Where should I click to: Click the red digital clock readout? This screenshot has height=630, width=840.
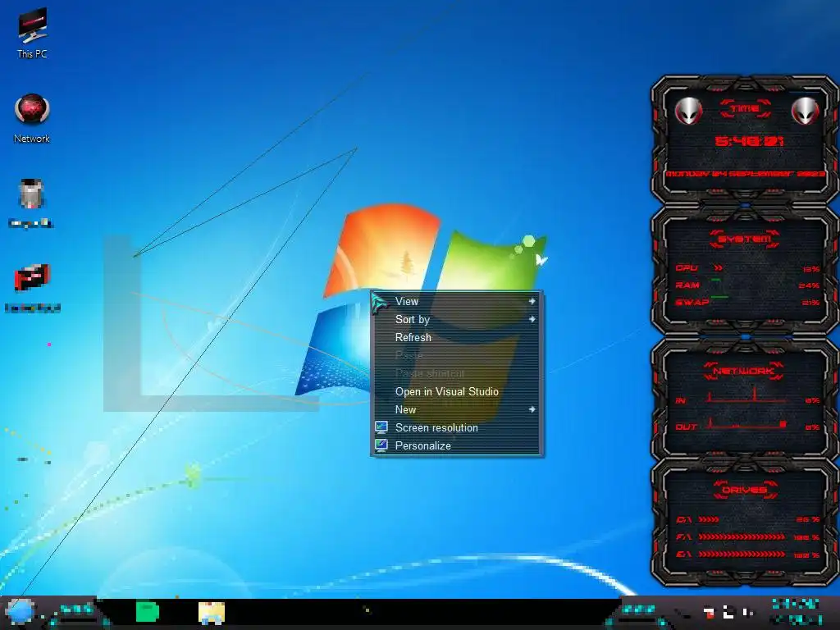pyautogui.click(x=749, y=141)
